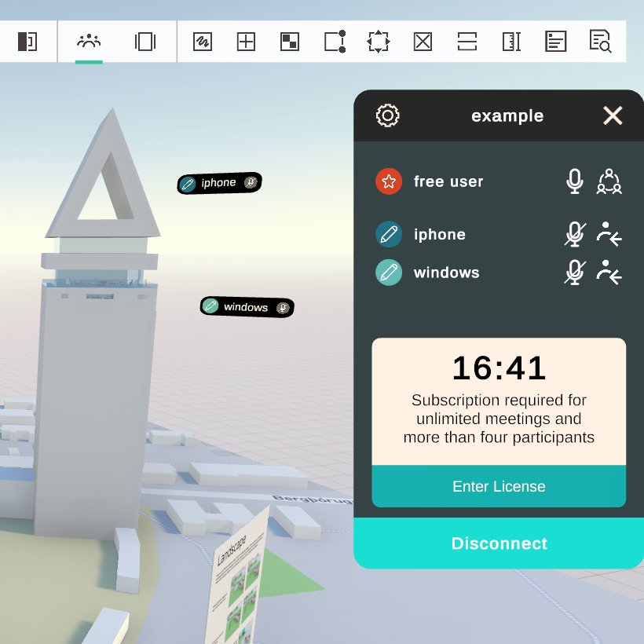The image size is (644, 644).
Task: Unmute windows participant microphone
Action: (x=575, y=273)
